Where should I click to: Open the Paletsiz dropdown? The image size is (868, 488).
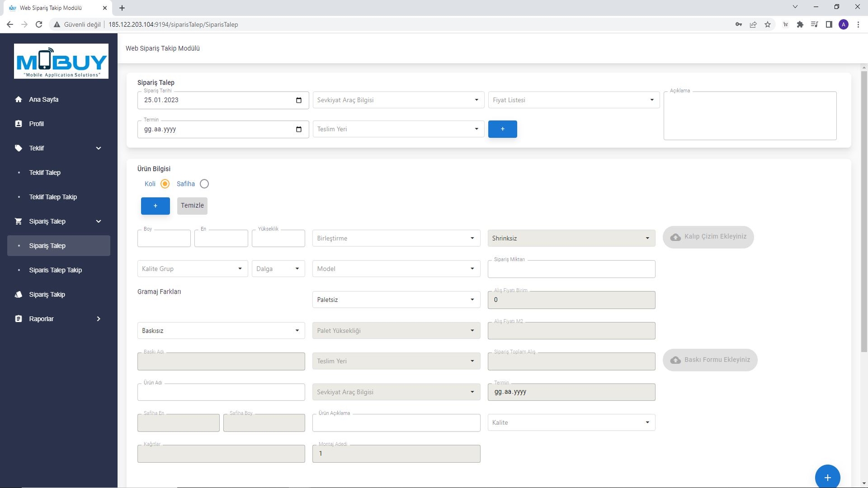click(x=396, y=300)
